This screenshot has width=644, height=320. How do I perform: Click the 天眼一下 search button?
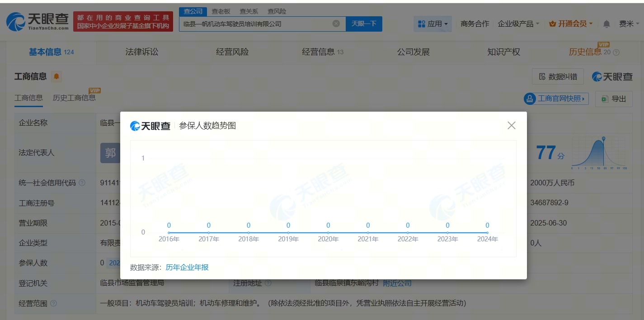point(364,24)
